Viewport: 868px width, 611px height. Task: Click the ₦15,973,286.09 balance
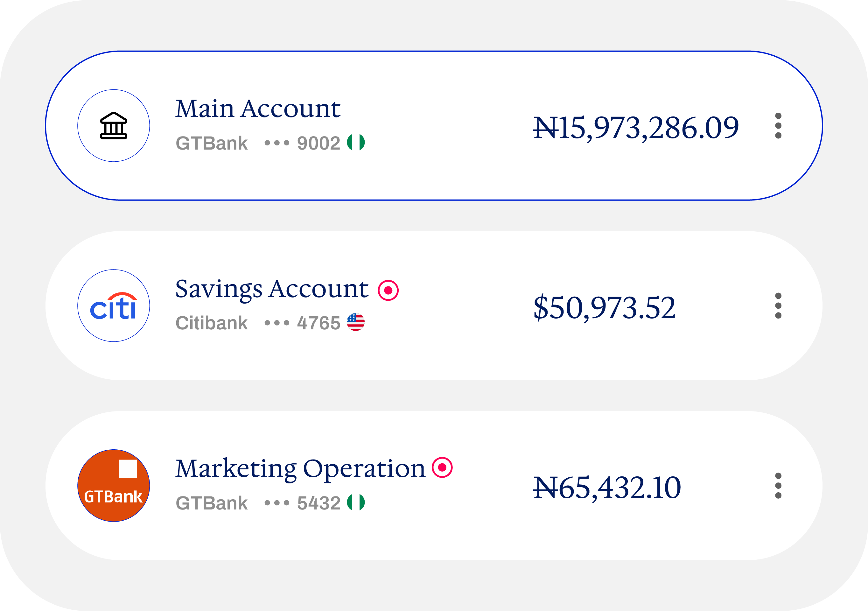[636, 128]
